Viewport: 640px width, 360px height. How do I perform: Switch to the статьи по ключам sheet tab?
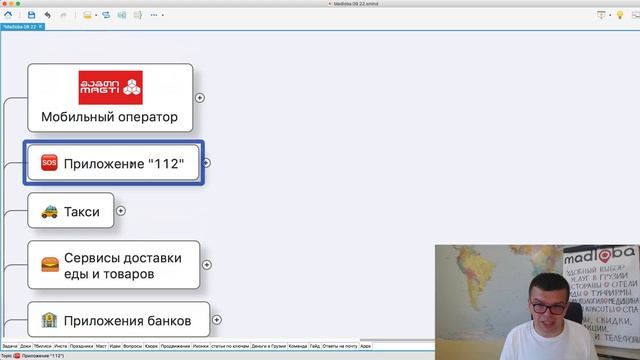coord(230,346)
